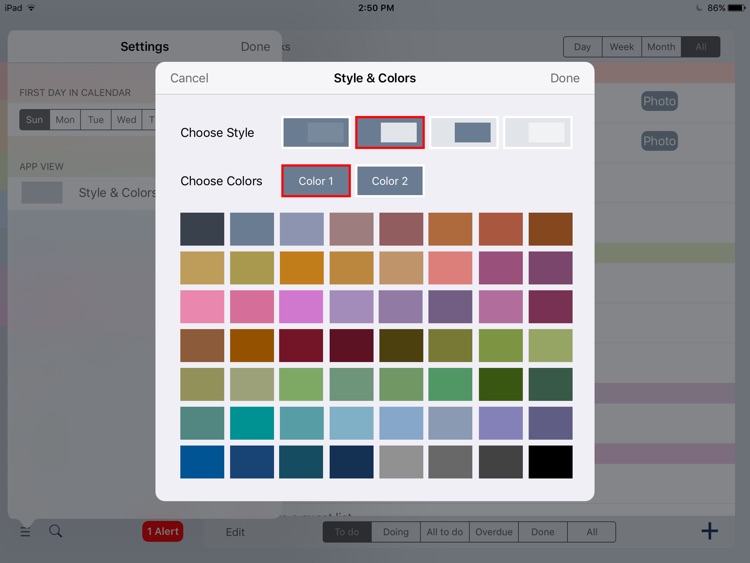This screenshot has width=750, height=563.
Task: Pick the orchid violet swatch in third row
Action: click(x=301, y=307)
